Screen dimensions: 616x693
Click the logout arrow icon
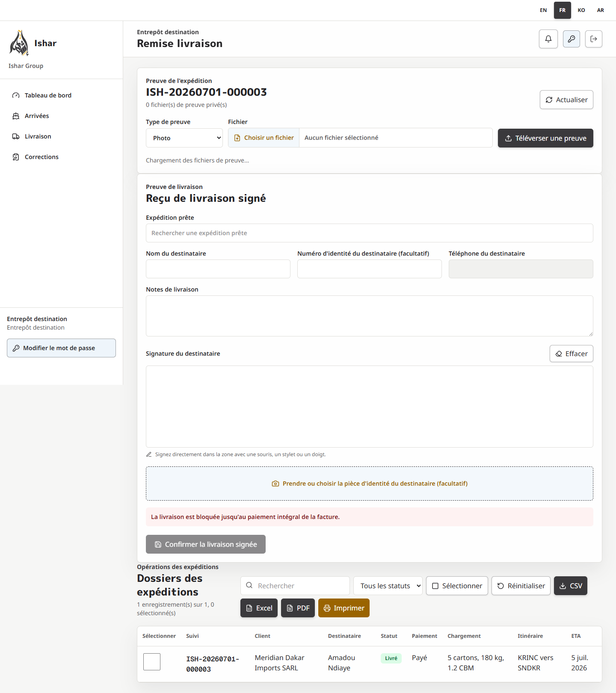point(594,39)
